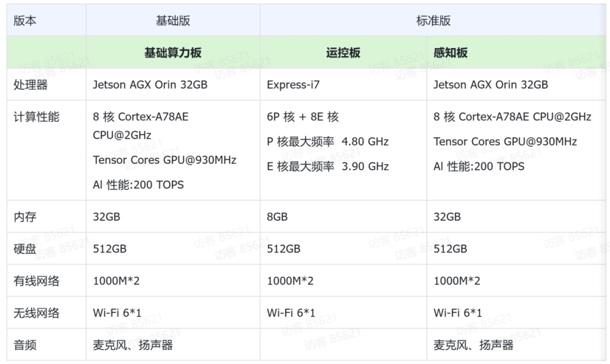Viewport: 610px width, 364px height.
Task: Click the 硬盘 row label
Action: 25,249
